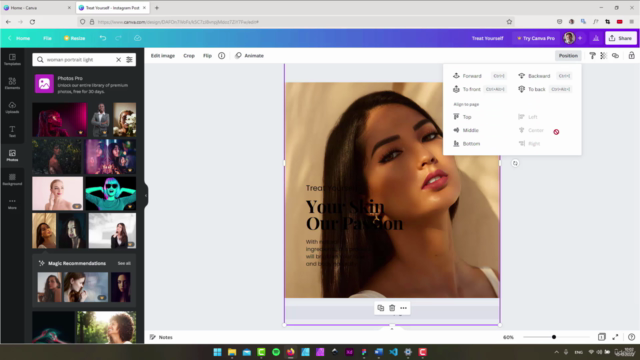
Task: Open the File menu
Action: 47,38
